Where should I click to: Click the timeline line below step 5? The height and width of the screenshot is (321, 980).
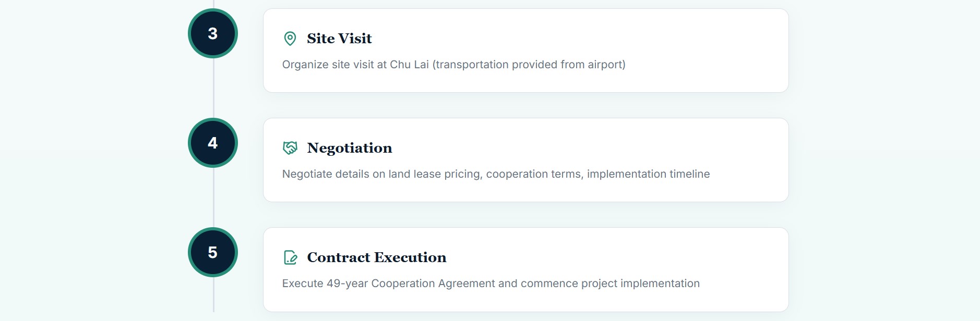(x=213, y=295)
